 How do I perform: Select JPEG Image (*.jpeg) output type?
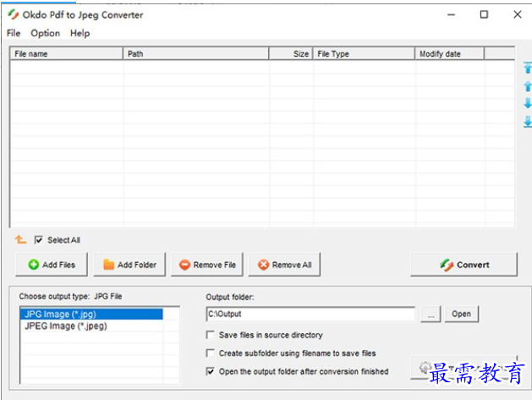click(91, 326)
